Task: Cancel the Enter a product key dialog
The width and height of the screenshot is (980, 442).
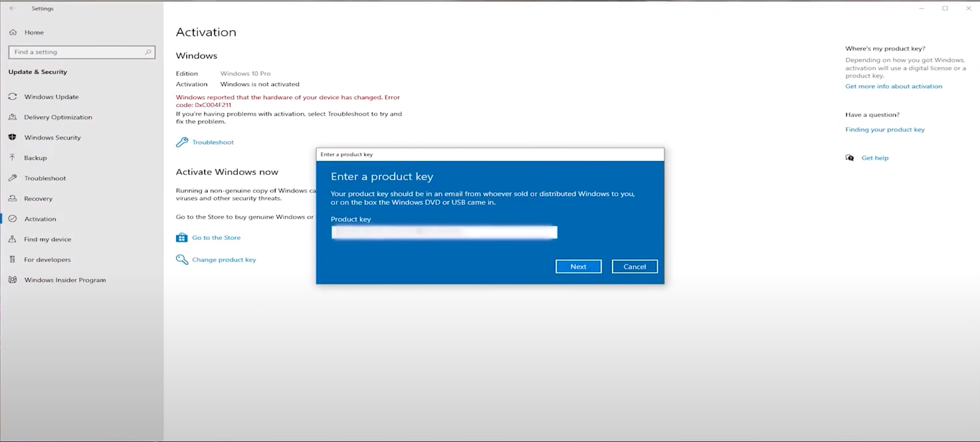Action: 635,267
